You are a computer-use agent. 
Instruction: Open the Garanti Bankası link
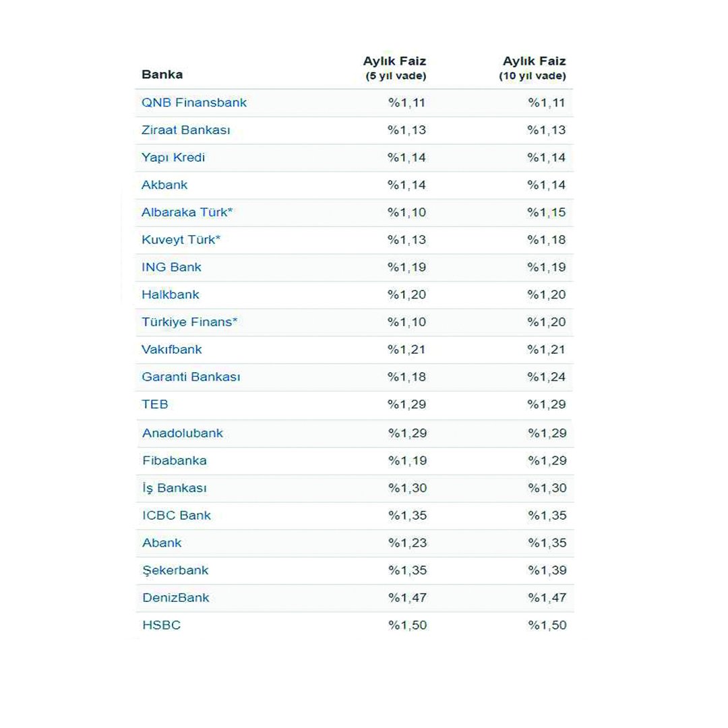(x=191, y=377)
